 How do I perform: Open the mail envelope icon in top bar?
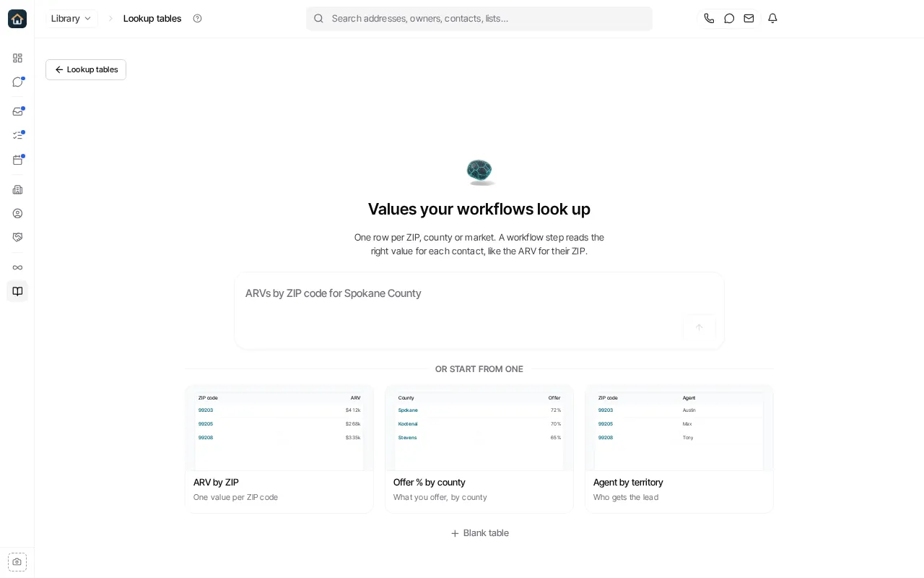[x=749, y=19]
